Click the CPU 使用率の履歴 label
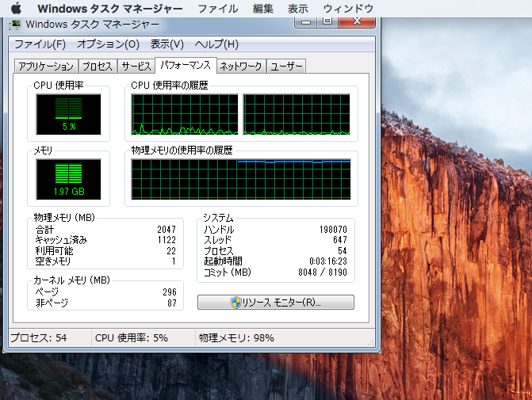Screen dimensions: 532x400 170,85
